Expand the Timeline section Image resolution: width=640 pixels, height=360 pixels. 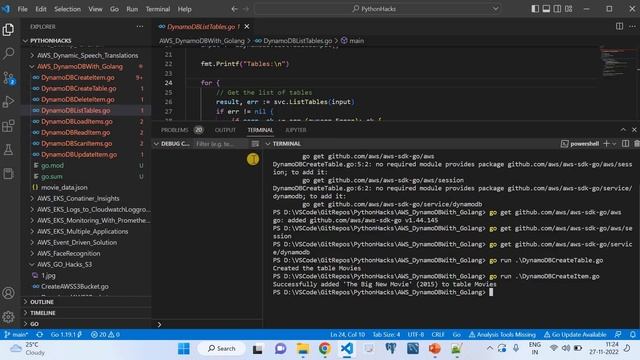pyautogui.click(x=42, y=313)
